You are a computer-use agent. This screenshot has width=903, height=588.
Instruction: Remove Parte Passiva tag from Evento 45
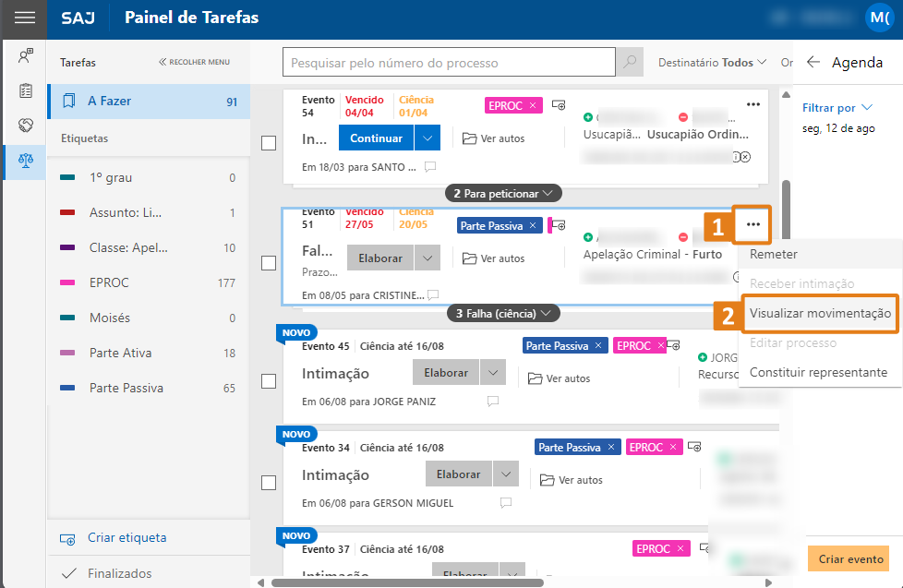pyautogui.click(x=598, y=345)
